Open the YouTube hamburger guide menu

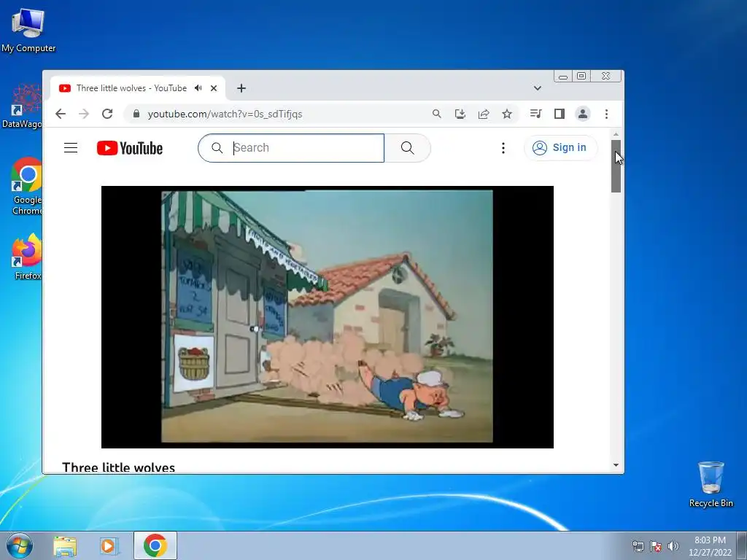pyautogui.click(x=71, y=147)
